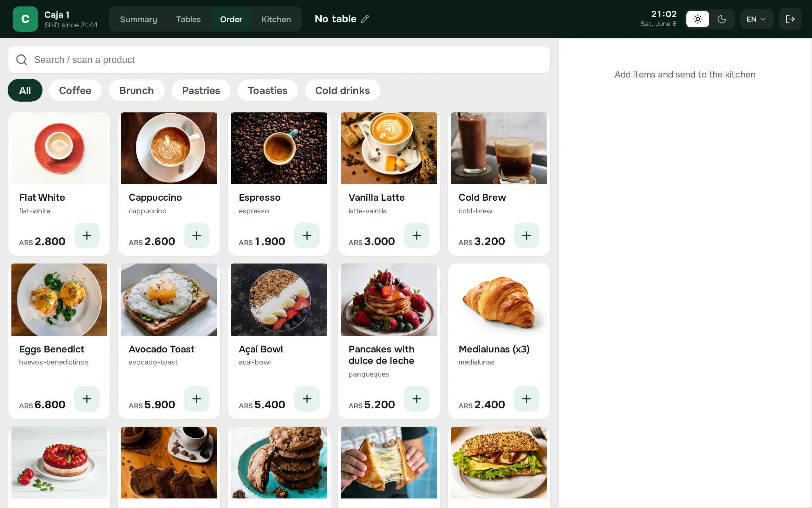Click the Avocado Toast photo
Screen dimensions: 812x508
point(169,300)
